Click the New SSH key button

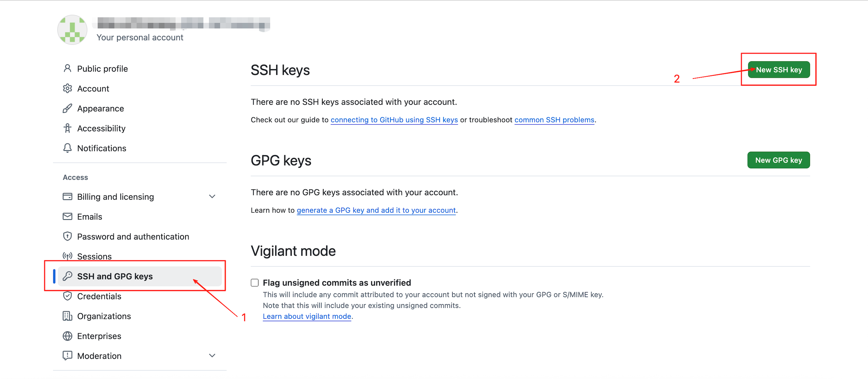coord(779,69)
